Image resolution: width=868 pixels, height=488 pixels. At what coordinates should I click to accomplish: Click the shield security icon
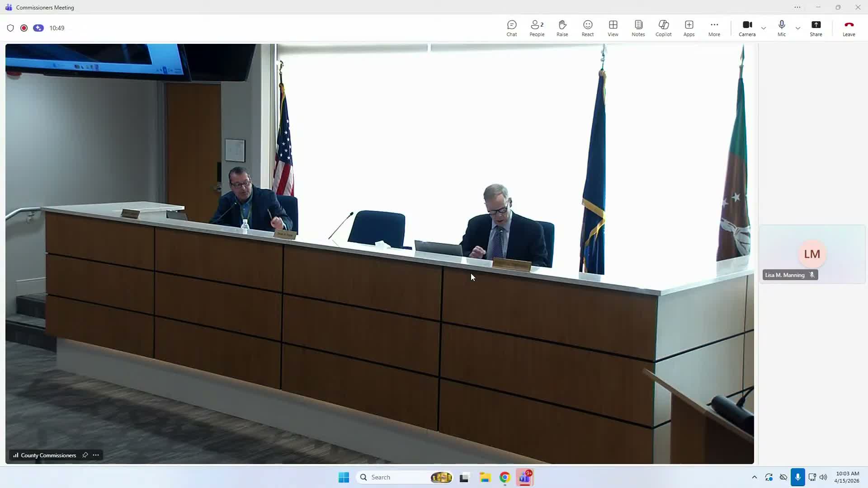coord(10,28)
